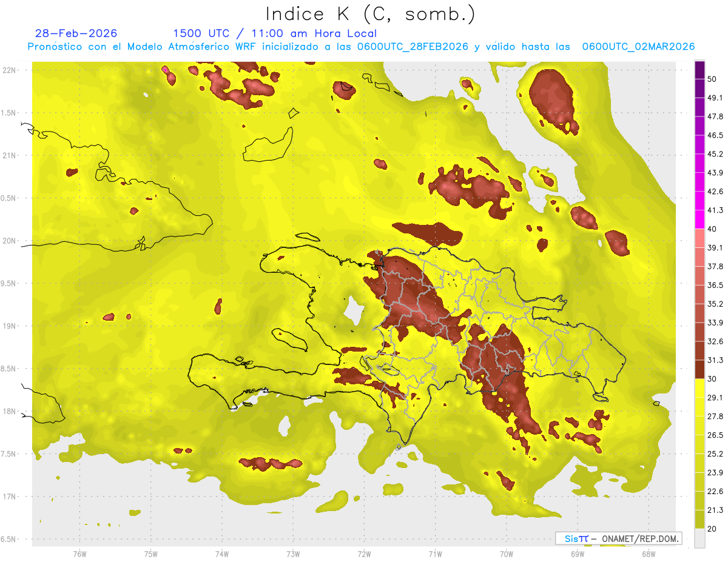Click the longitude label '71W'
The image size is (728, 562).
tap(435, 554)
